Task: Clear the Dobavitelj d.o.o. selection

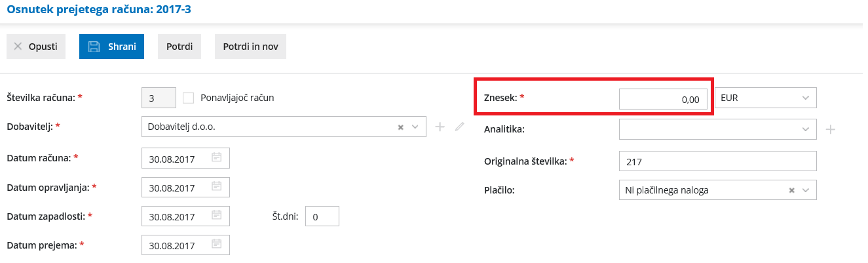Action: click(400, 127)
